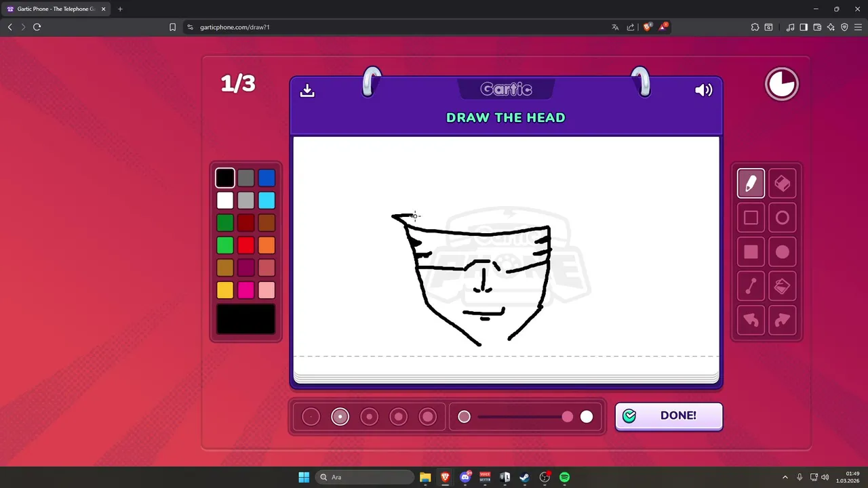Choose the filled rectangle shape tool
Viewport: 868px width, 488px height.
pyautogui.click(x=751, y=252)
